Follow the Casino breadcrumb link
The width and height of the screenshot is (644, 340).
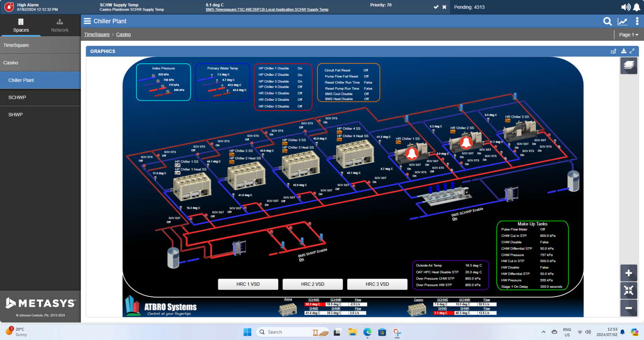coord(123,34)
